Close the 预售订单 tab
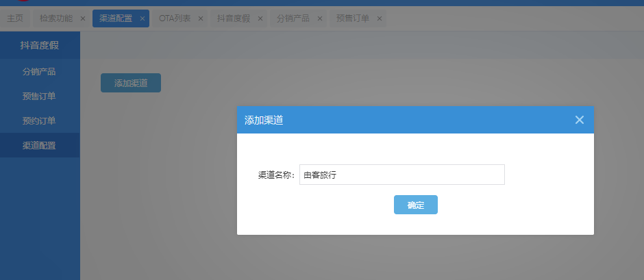This screenshot has width=644, height=280. (379, 18)
